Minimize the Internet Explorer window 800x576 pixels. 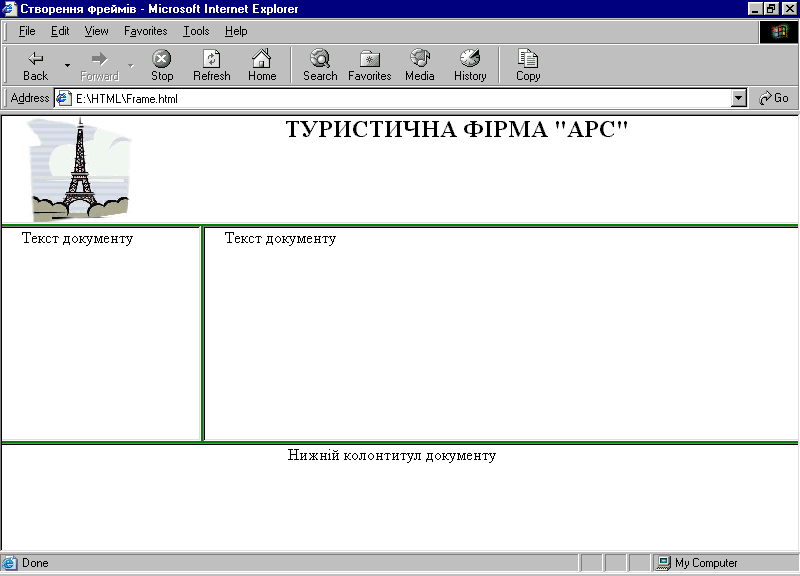[x=755, y=9]
